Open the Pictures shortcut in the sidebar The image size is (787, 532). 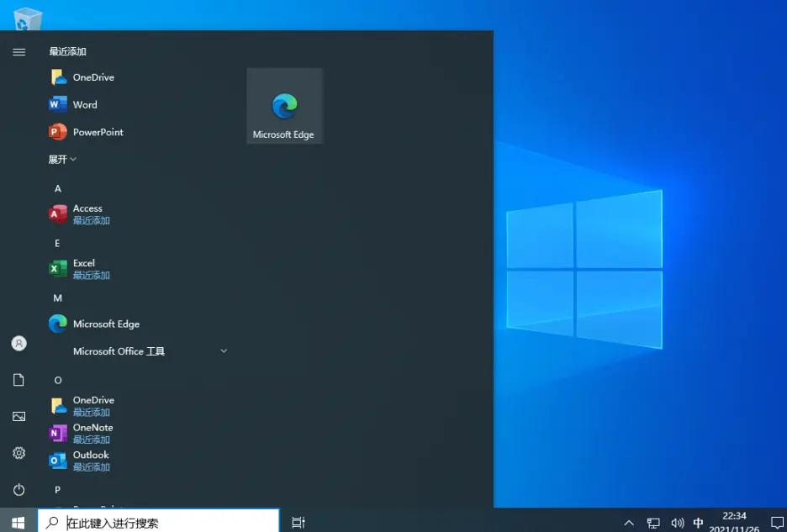tap(18, 416)
